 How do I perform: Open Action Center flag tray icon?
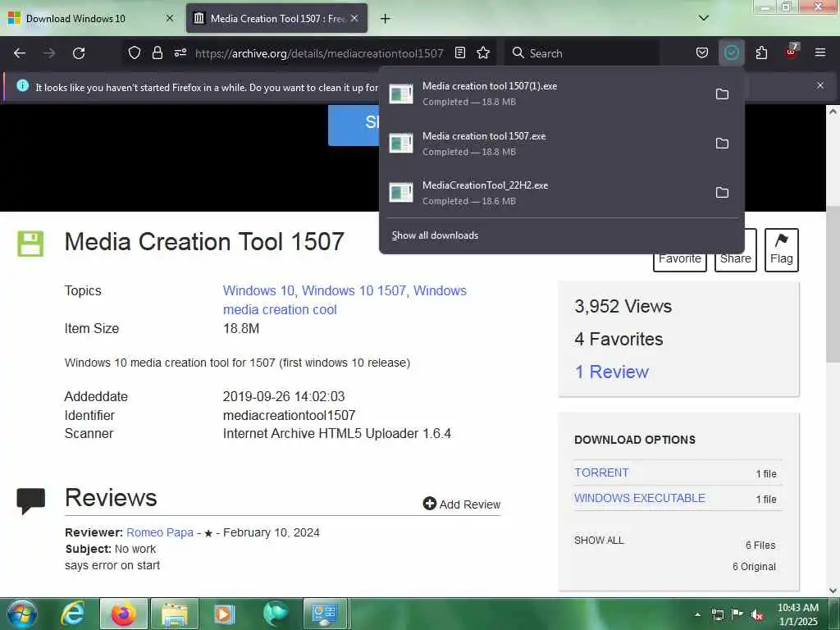pyautogui.click(x=737, y=614)
